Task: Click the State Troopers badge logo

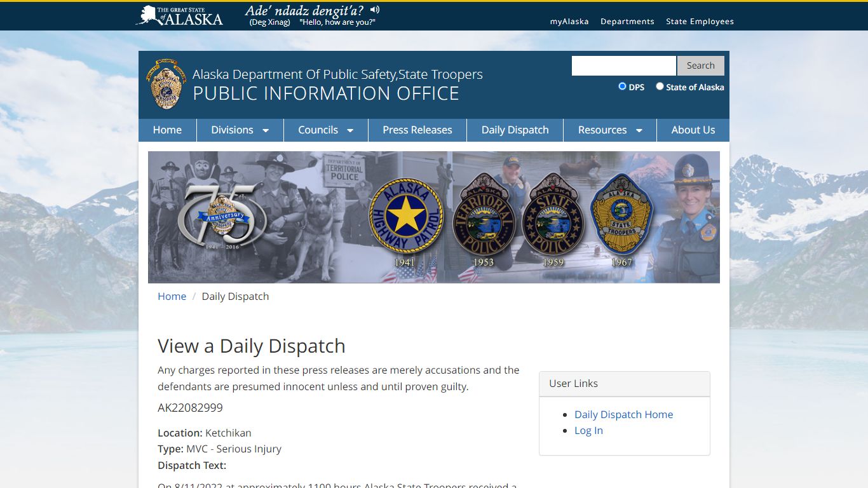Action: point(166,85)
